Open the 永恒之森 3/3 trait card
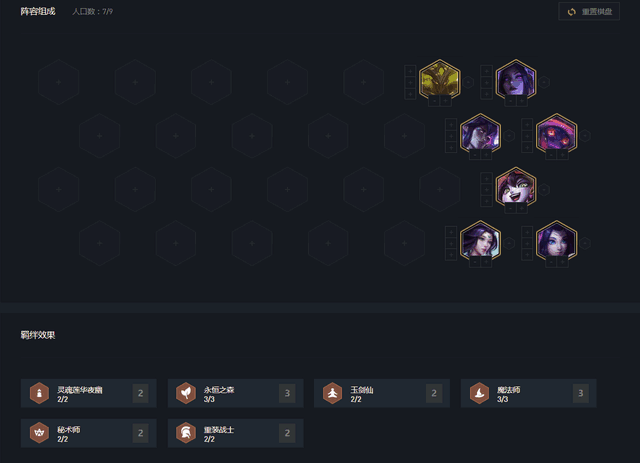640x463 pixels. [236, 393]
